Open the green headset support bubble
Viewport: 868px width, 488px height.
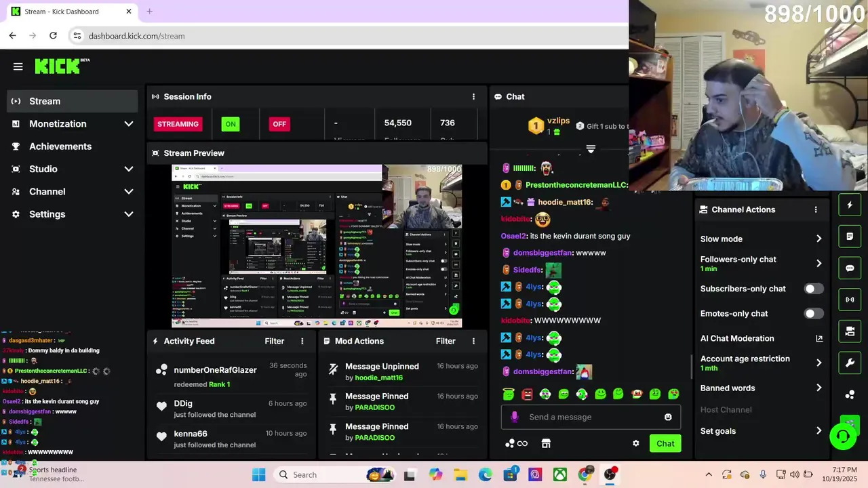click(x=844, y=436)
